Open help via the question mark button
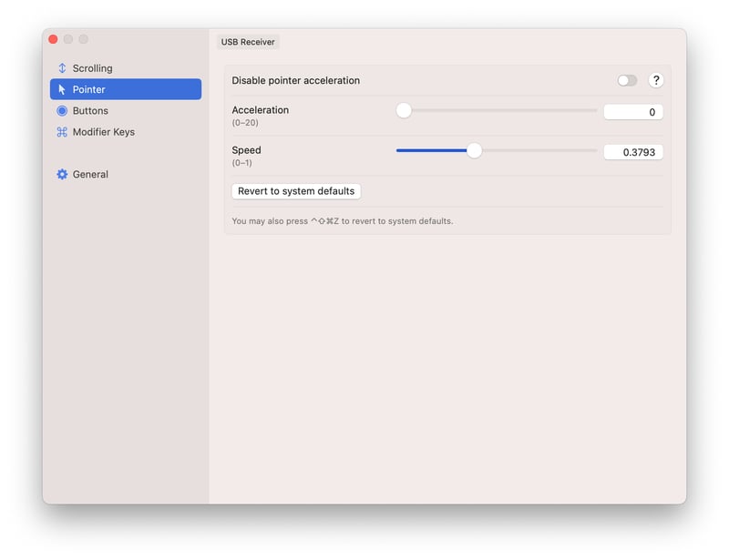 point(655,80)
